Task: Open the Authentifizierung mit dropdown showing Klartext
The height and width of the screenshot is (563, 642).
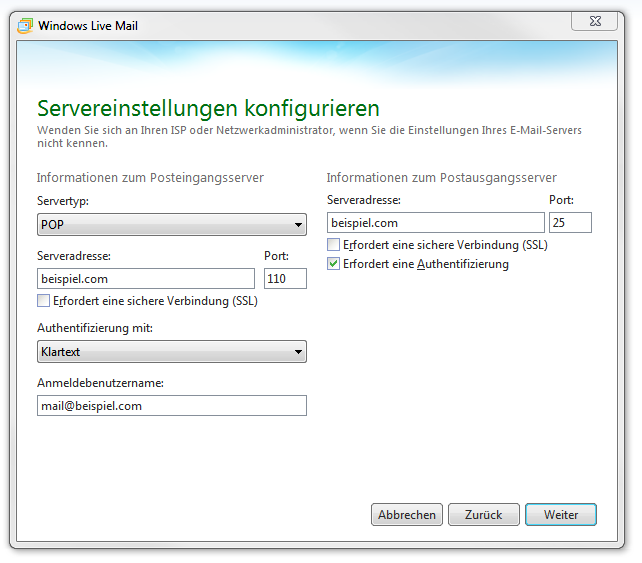Action: (x=172, y=352)
